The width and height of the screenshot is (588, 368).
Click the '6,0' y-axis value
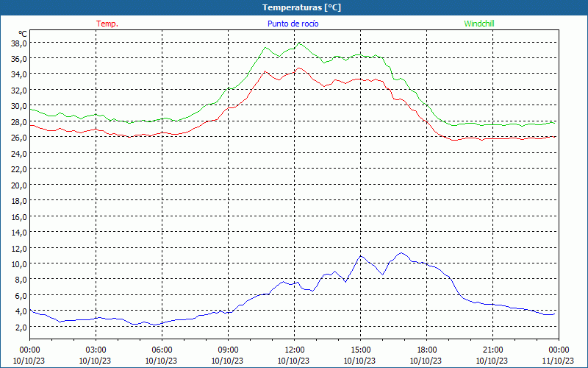point(21,296)
